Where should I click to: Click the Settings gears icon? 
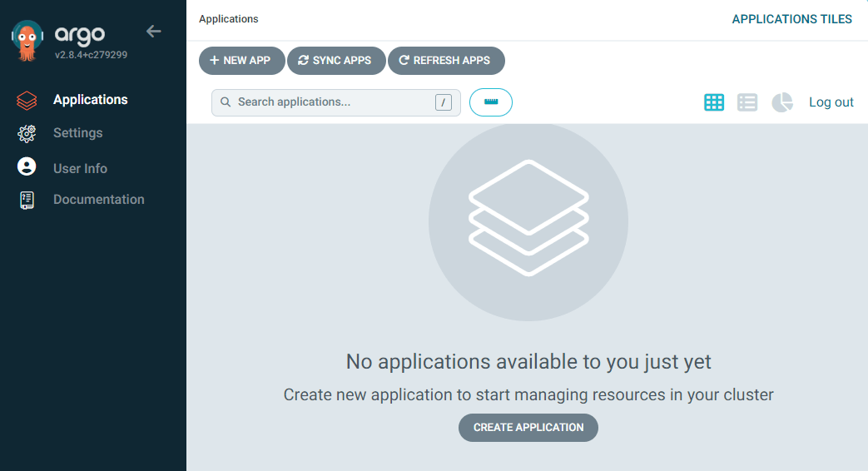pyautogui.click(x=27, y=133)
